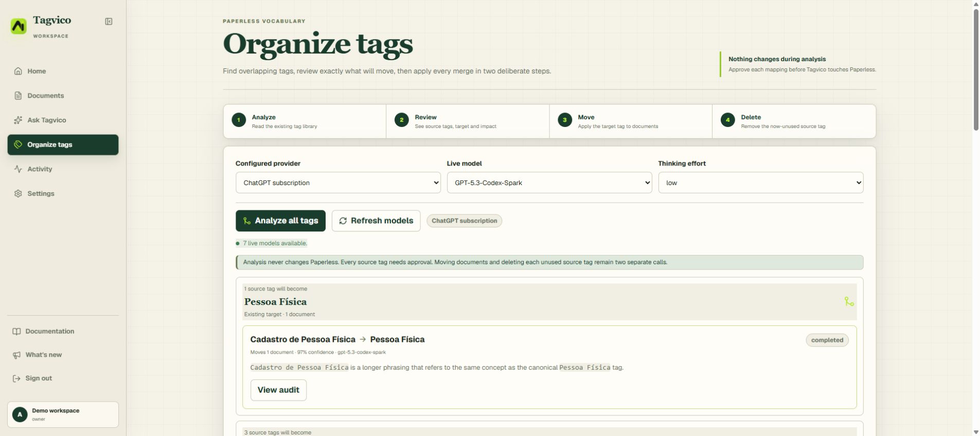Open the Thinking effort dropdown
980x436 pixels.
pos(761,183)
